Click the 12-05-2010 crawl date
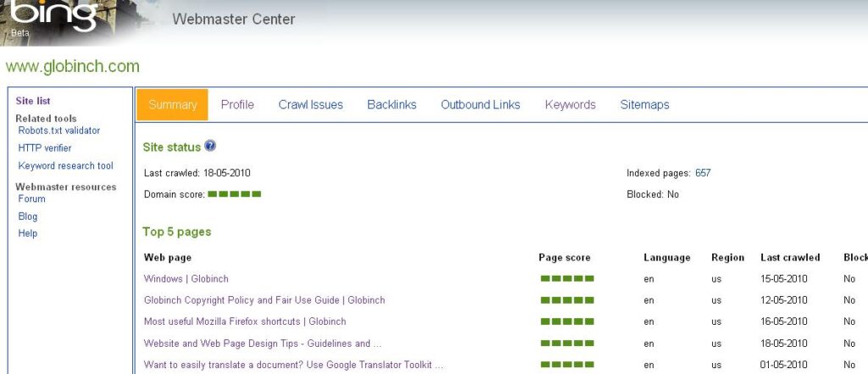 pyautogui.click(x=784, y=300)
